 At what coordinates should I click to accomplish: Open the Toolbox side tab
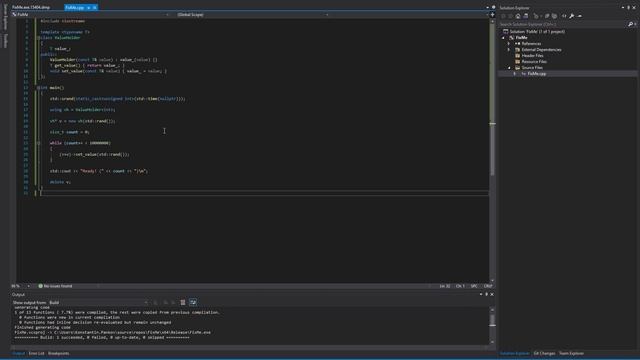(5, 40)
